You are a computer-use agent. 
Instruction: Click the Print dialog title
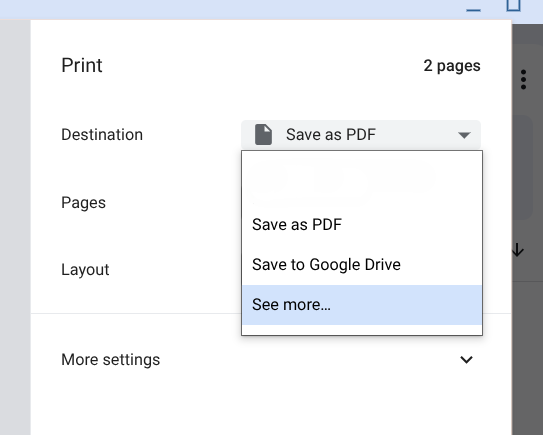82,65
